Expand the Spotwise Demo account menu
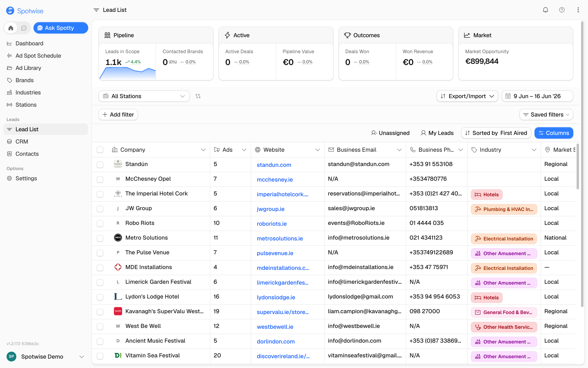Viewport: 588px width, 368px height. click(82, 357)
